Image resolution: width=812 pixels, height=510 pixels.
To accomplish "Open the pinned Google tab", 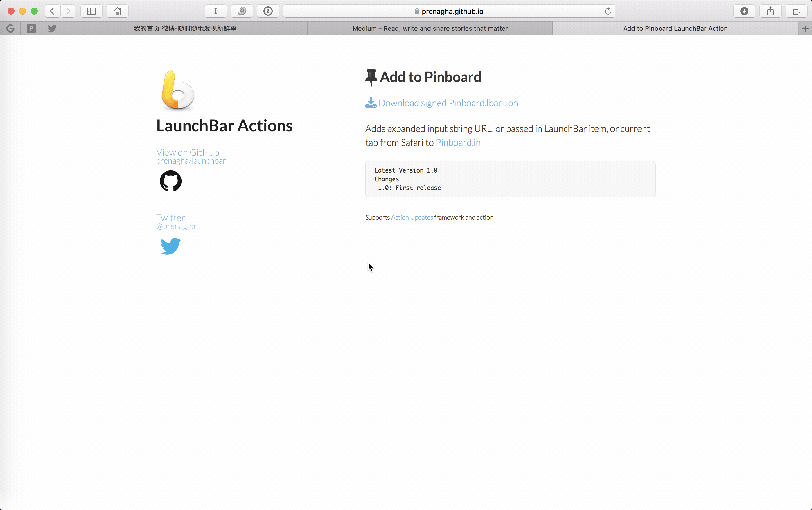I will (x=10, y=29).
